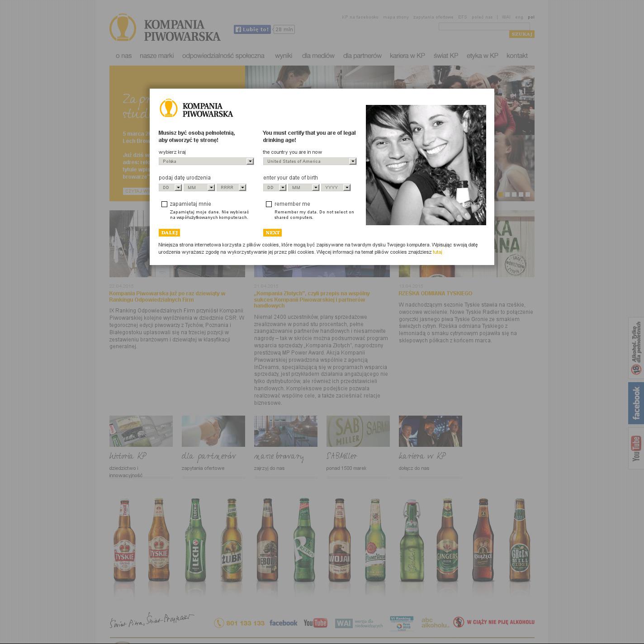Open the 'kariera w KP' menu

tap(407, 56)
